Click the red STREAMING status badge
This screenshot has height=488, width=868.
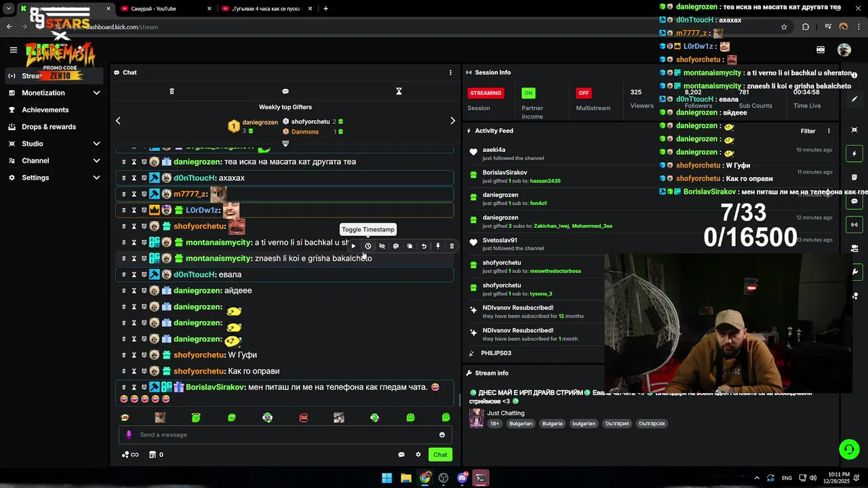coord(486,93)
